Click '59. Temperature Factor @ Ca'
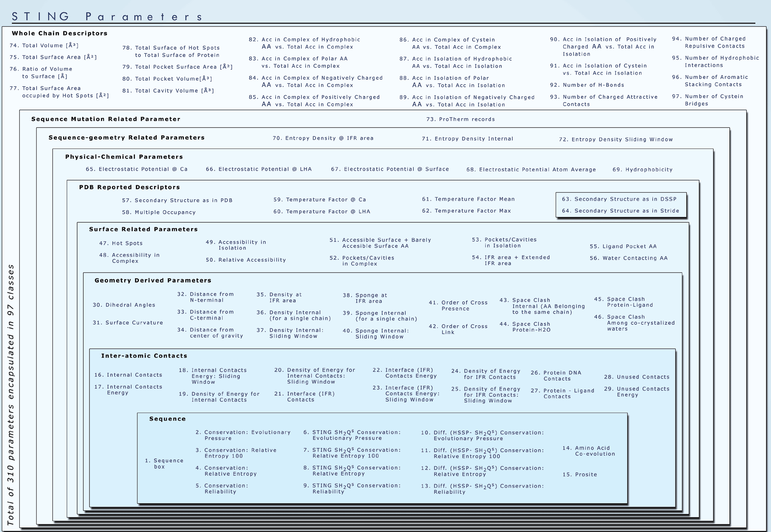The image size is (771, 532). coord(320,199)
